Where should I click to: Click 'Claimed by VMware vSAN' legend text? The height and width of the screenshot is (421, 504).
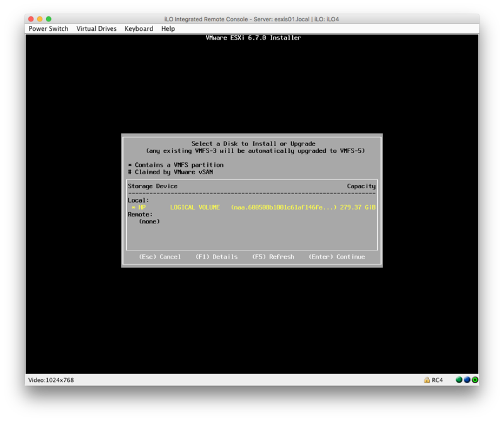[174, 172]
